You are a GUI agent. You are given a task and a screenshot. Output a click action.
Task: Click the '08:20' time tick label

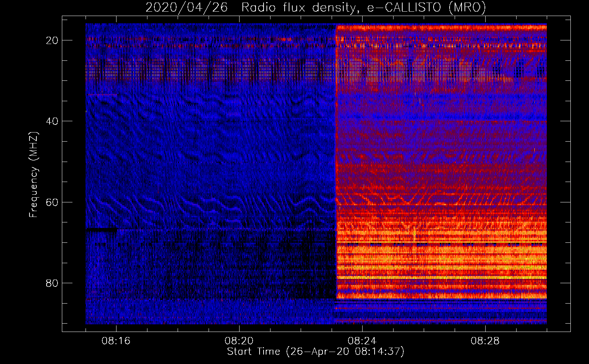[239, 341]
